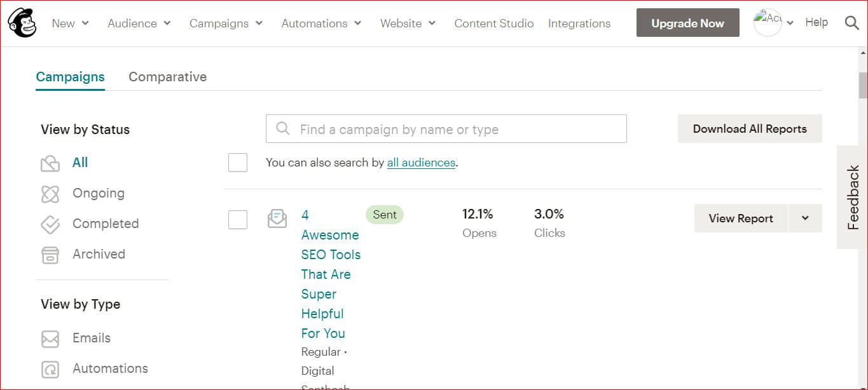Expand the View Report dropdown arrow
The image size is (868, 390).
pos(805,219)
